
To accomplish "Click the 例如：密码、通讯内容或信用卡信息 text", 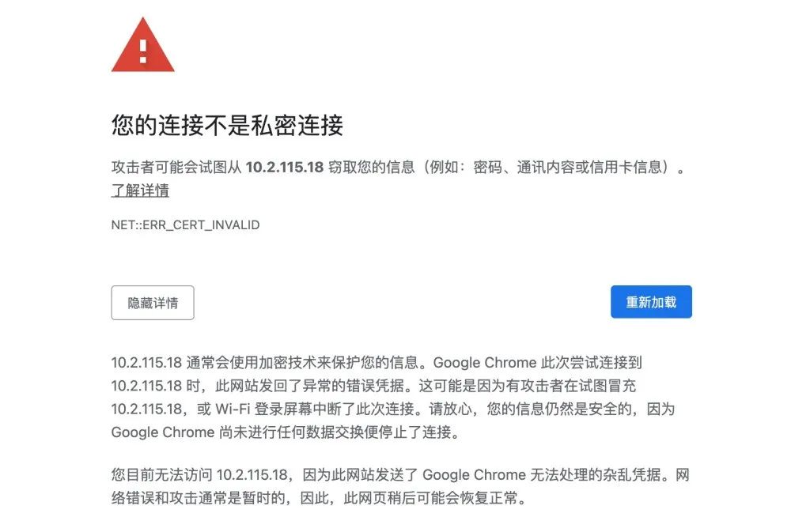I will point(546,167).
